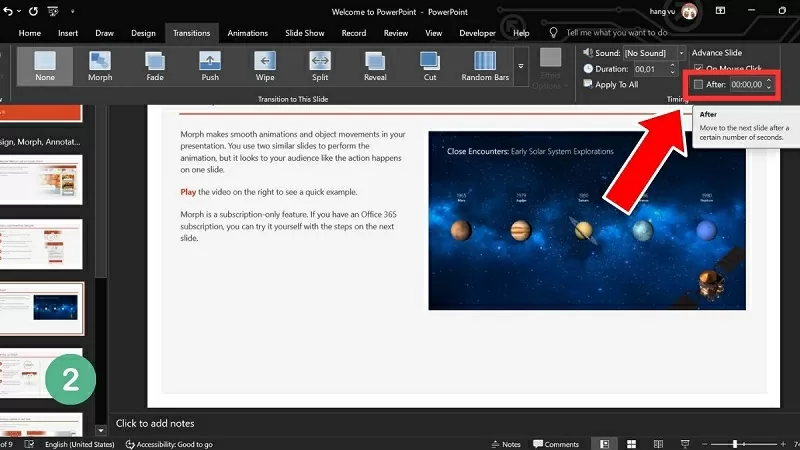
Task: Enable the After timing checkbox
Action: click(699, 85)
